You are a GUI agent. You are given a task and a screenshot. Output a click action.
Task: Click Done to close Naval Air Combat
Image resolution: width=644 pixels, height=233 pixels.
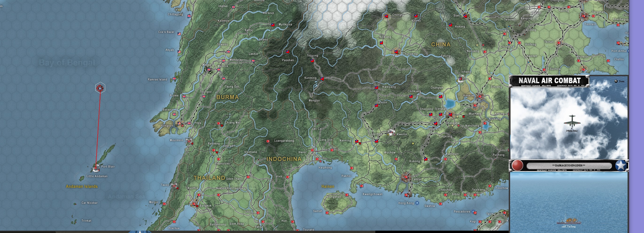[x=620, y=81]
